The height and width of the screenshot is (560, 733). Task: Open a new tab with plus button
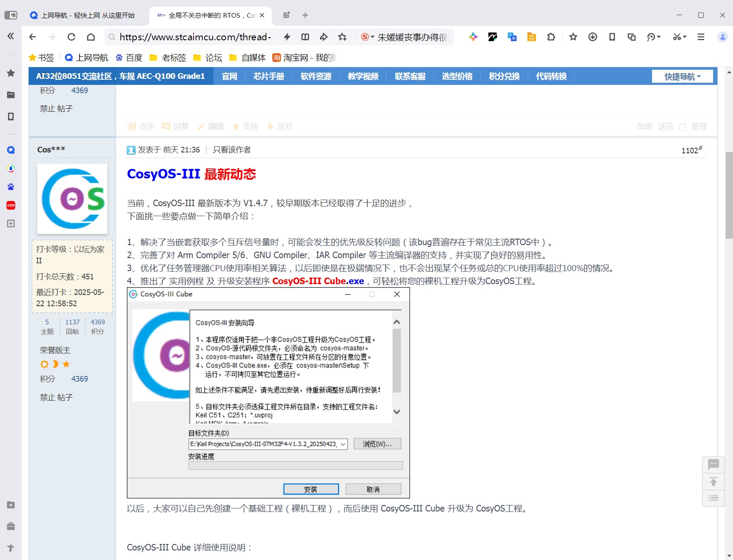click(305, 15)
